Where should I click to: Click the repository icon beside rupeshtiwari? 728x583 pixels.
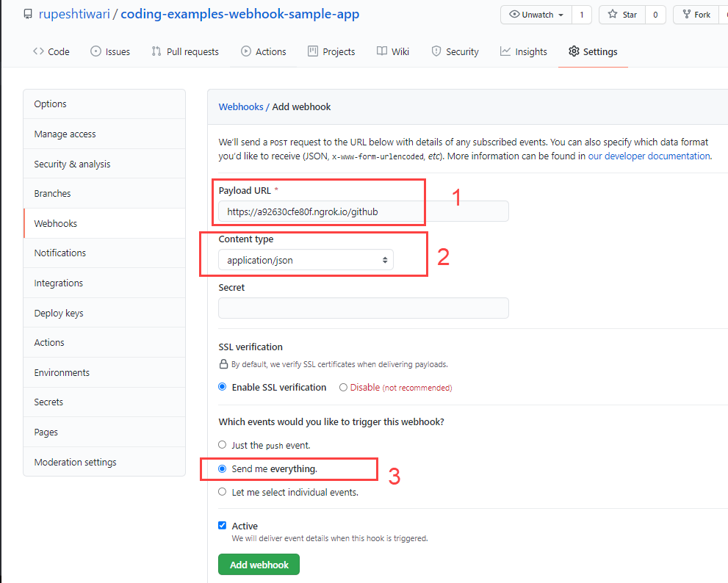coord(28,15)
